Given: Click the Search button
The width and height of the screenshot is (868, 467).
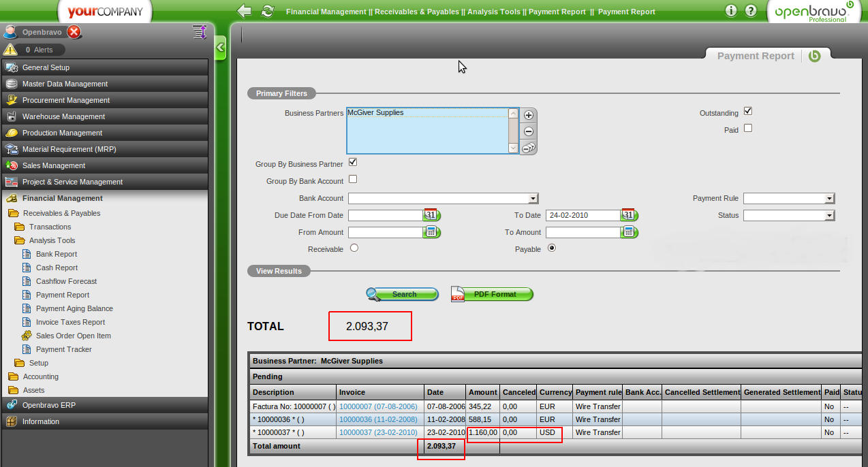Looking at the screenshot, I should (x=403, y=294).
